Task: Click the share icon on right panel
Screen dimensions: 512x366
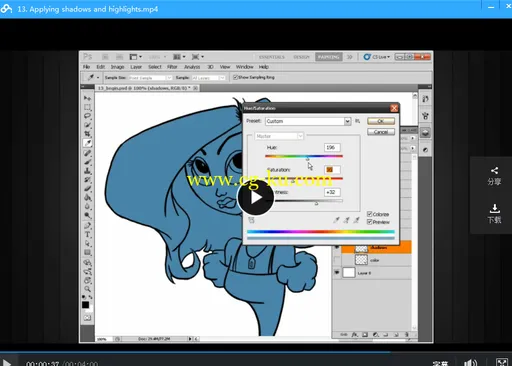Action: [x=494, y=171]
